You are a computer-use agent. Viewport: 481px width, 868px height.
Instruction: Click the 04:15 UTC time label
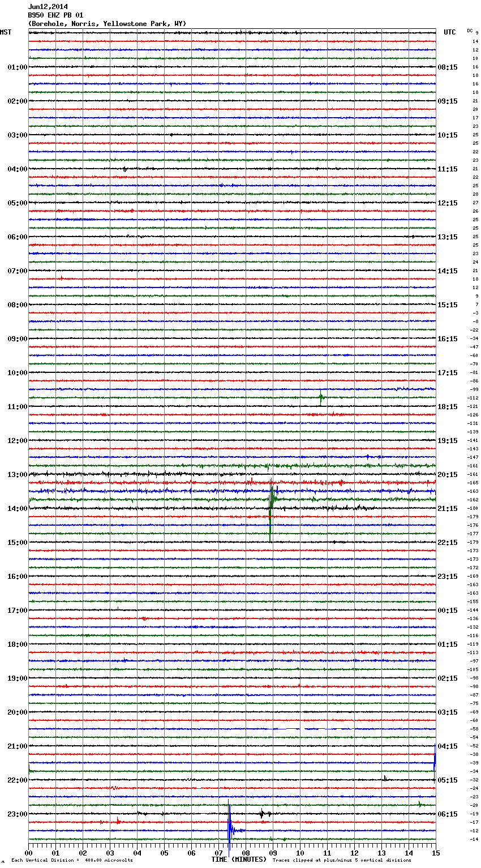pyautogui.click(x=448, y=746)
